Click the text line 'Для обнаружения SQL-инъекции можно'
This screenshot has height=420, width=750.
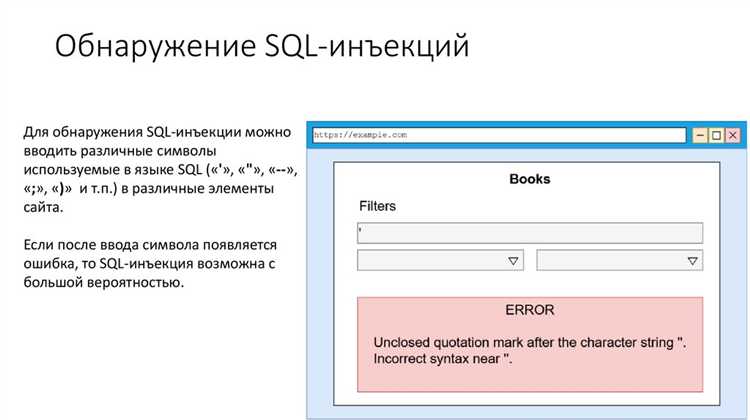click(x=156, y=132)
